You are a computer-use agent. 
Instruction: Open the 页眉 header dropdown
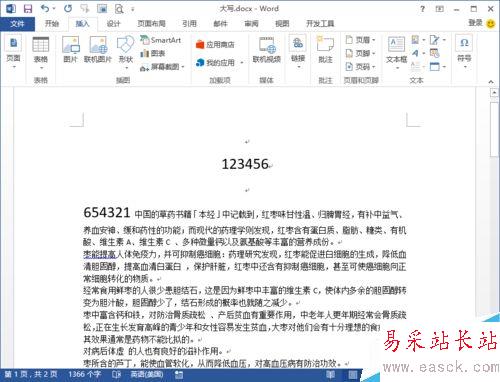pyautogui.click(x=361, y=40)
